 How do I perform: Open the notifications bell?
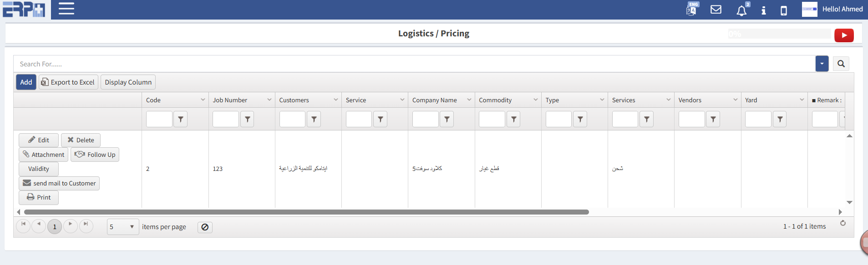coord(741,10)
